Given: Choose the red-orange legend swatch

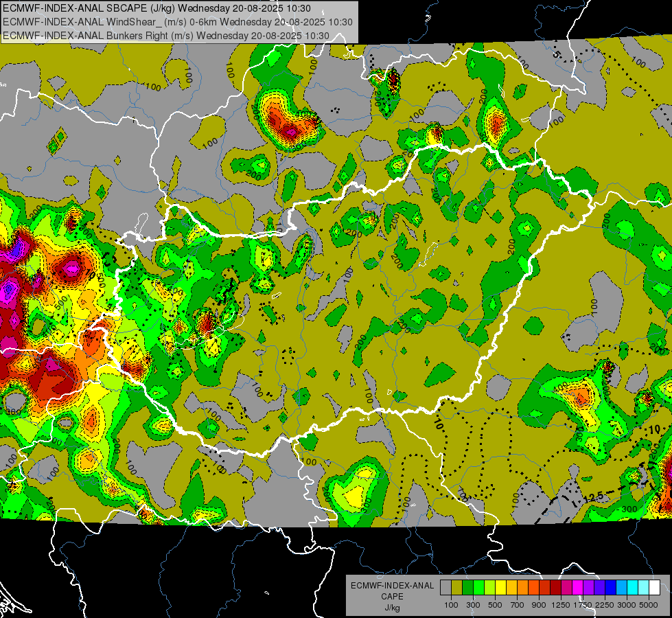Looking at the screenshot, I should point(533,587).
